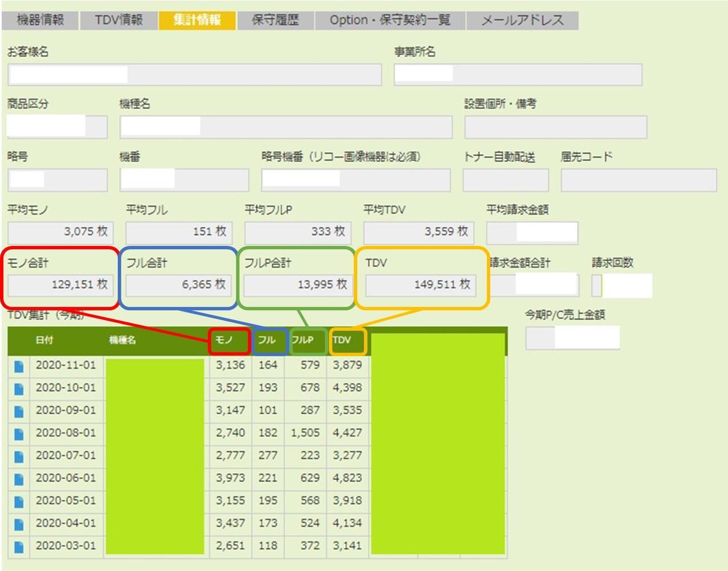Open the document icon for 2020-07-01

(x=17, y=455)
